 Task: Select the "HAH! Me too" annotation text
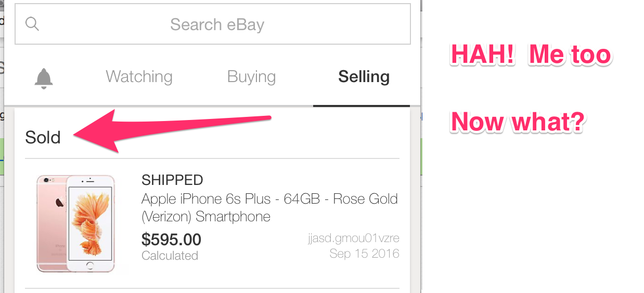(531, 54)
